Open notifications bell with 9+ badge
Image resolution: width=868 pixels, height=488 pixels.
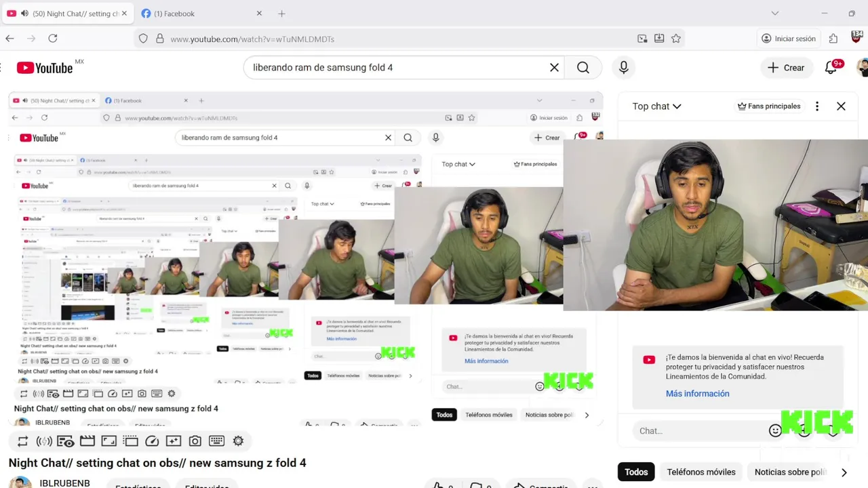tap(831, 67)
